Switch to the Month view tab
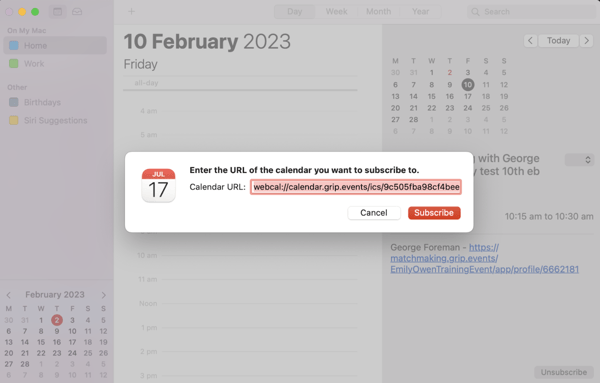The height and width of the screenshot is (383, 600). pos(378,11)
